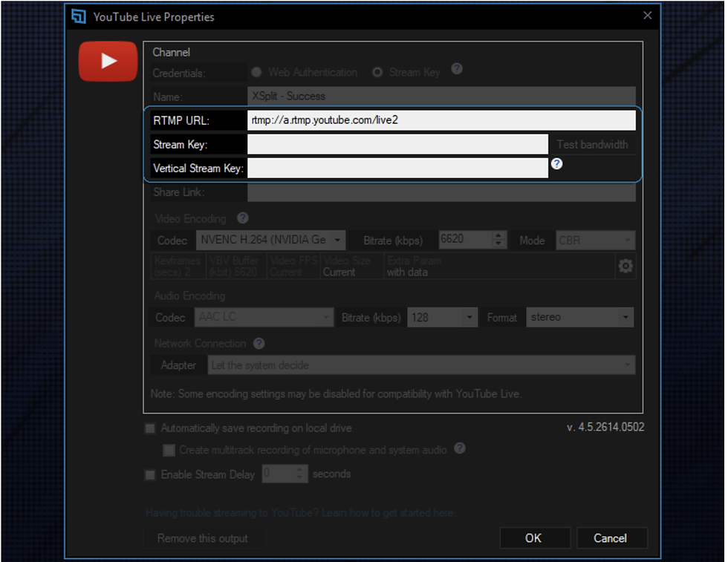Viewport: 728px width, 562px height.
Task: Click the Keyframes (secs) 2 cell
Action: (x=178, y=266)
